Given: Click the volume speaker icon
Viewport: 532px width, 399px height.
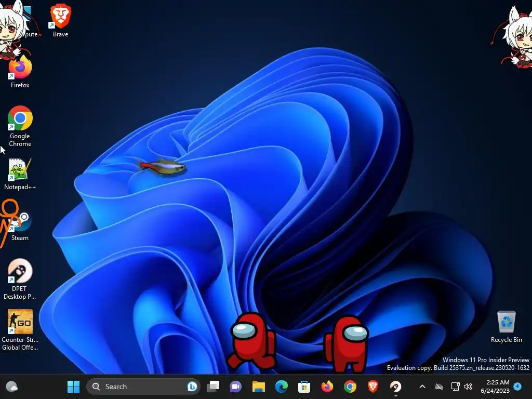Looking at the screenshot, I should tap(468, 387).
